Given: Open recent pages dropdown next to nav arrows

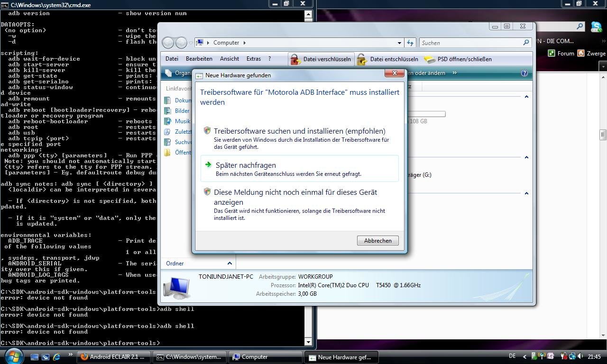Looking at the screenshot, I should (191, 43).
